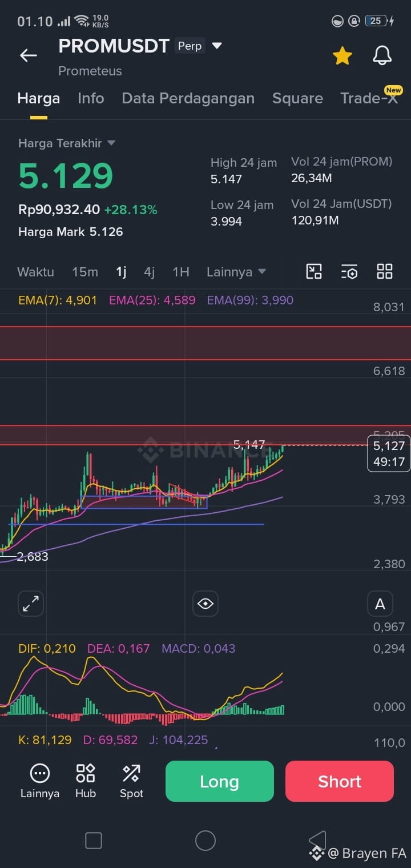Tap the Rp90,932.40 converted price
This screenshot has height=868, width=411.
59,210
